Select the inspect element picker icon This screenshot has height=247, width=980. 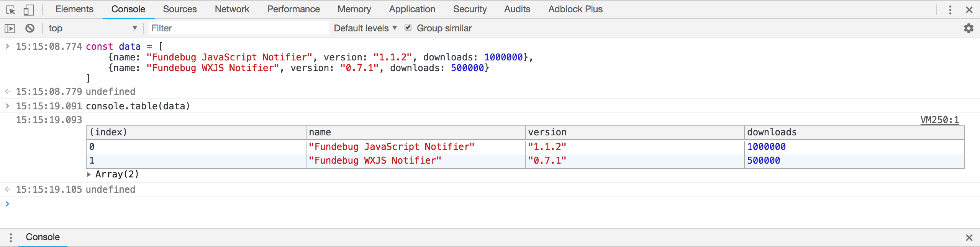coord(11,10)
